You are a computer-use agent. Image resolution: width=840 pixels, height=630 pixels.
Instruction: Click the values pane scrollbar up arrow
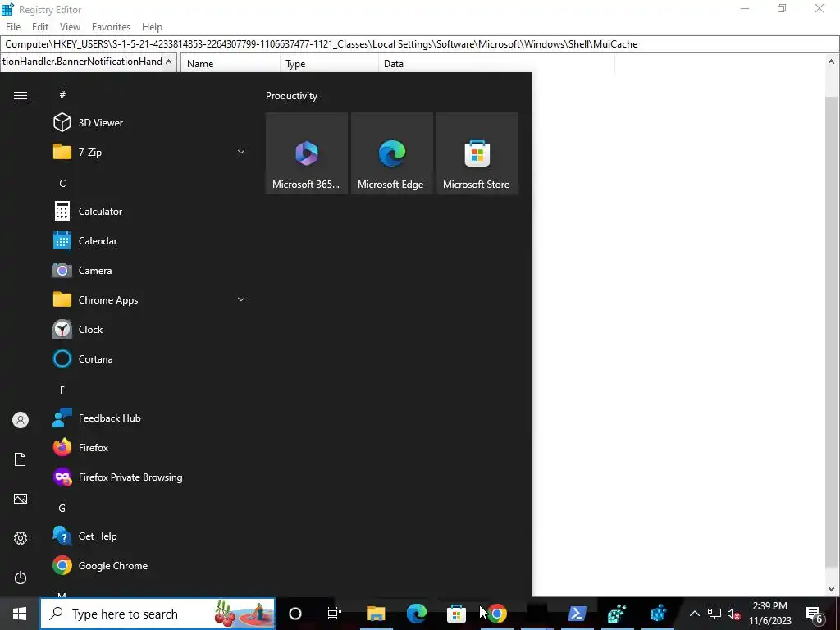coord(832,62)
